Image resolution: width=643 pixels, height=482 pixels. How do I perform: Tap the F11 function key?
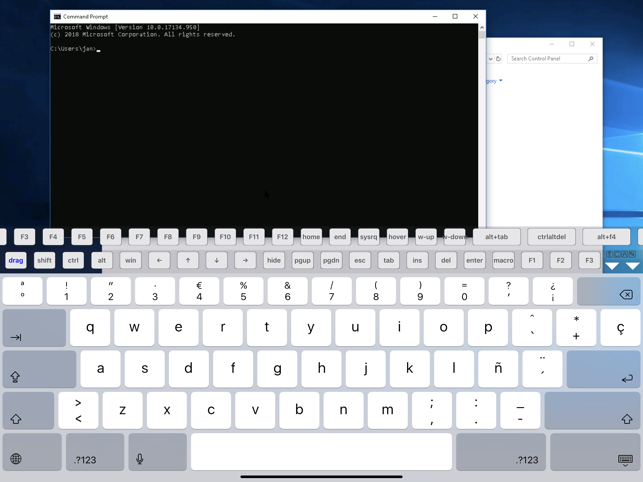pyautogui.click(x=253, y=237)
